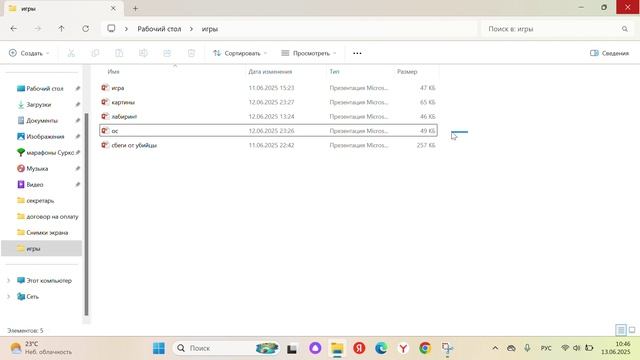Open the Создать dropdown
The height and width of the screenshot is (360, 640).
(29, 53)
